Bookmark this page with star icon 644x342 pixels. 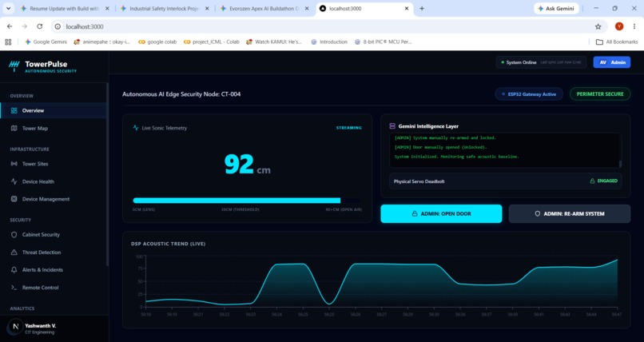point(598,26)
